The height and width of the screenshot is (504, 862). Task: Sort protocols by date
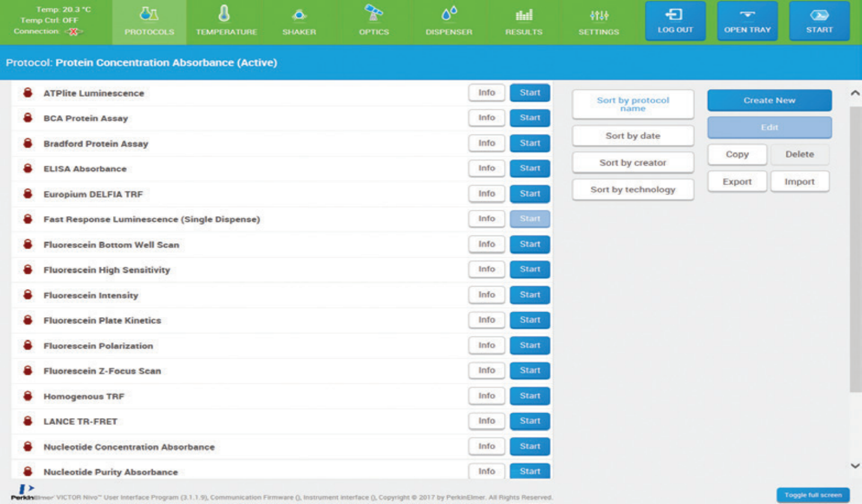(x=632, y=136)
